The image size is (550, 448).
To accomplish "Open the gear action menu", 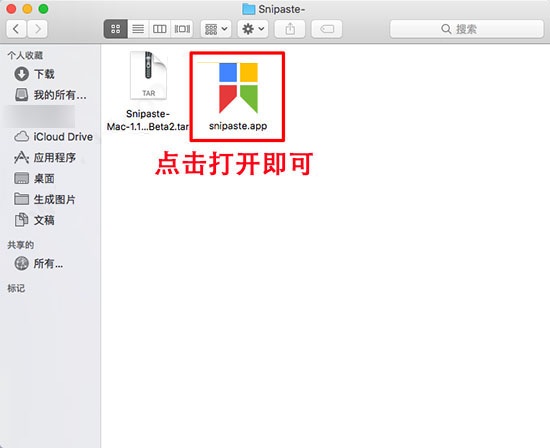I will coord(253,29).
